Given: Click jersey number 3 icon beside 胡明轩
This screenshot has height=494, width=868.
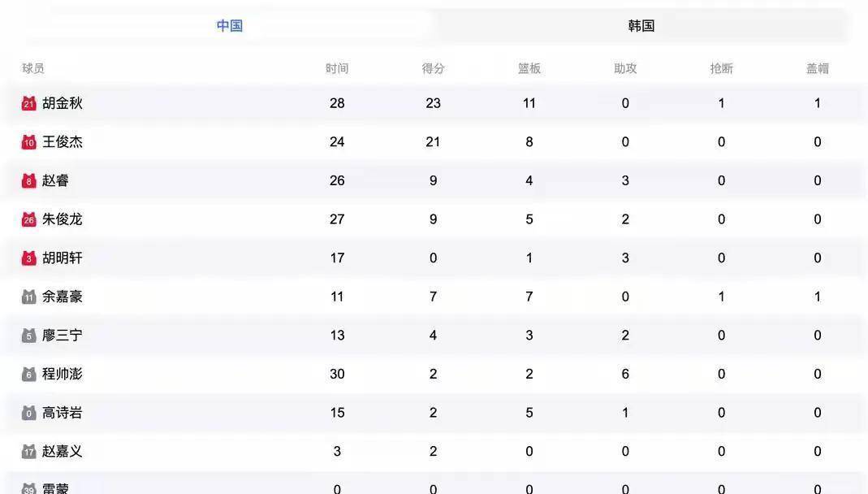Looking at the screenshot, I should (x=27, y=258).
